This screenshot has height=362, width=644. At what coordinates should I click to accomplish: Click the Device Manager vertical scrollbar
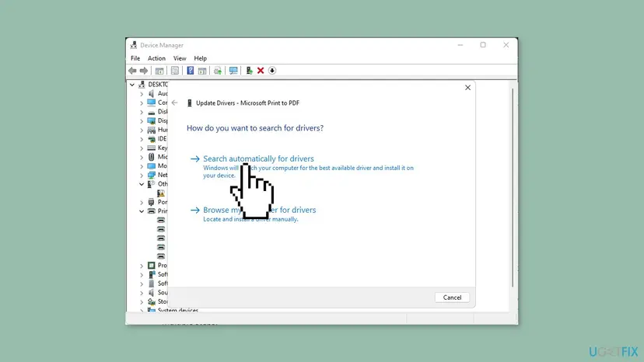pyautogui.click(x=513, y=187)
